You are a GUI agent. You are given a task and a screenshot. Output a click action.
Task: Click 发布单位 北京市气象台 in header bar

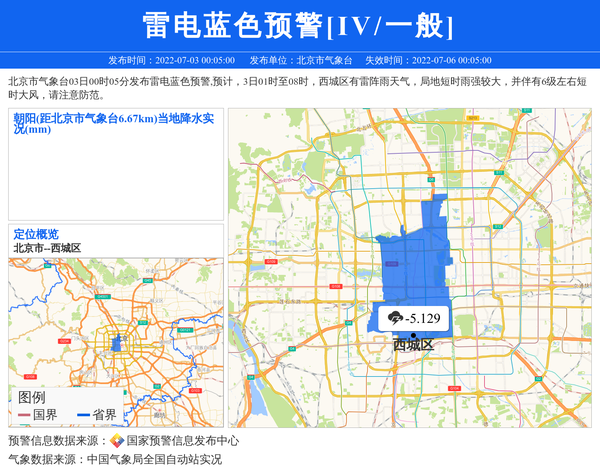(300, 60)
